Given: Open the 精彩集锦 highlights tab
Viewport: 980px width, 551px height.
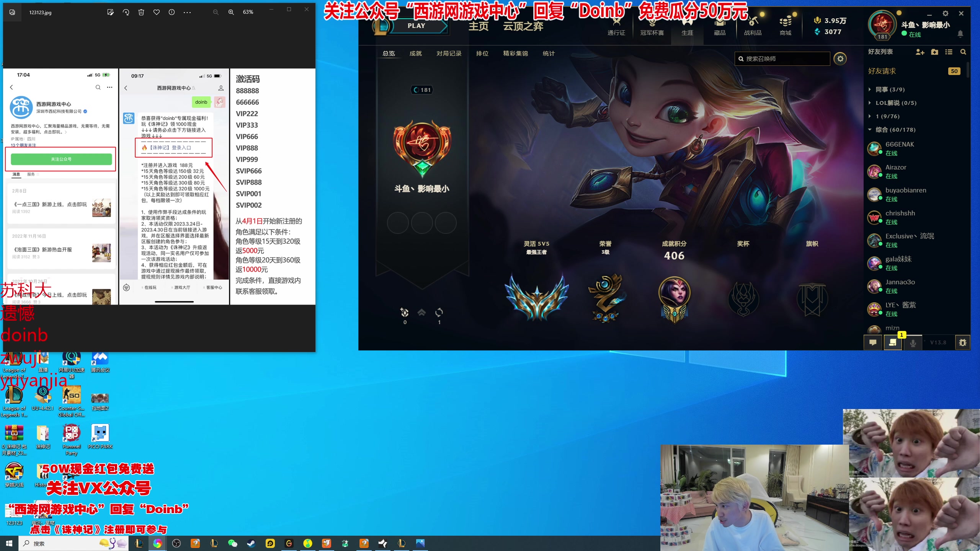Looking at the screenshot, I should point(516,54).
